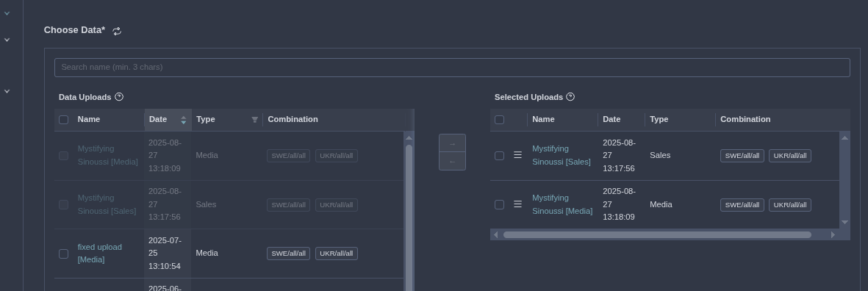Open greyed Mystifying Sinoussi [Media] link in Data Uploads
This screenshot has height=291, width=868.
click(x=108, y=156)
